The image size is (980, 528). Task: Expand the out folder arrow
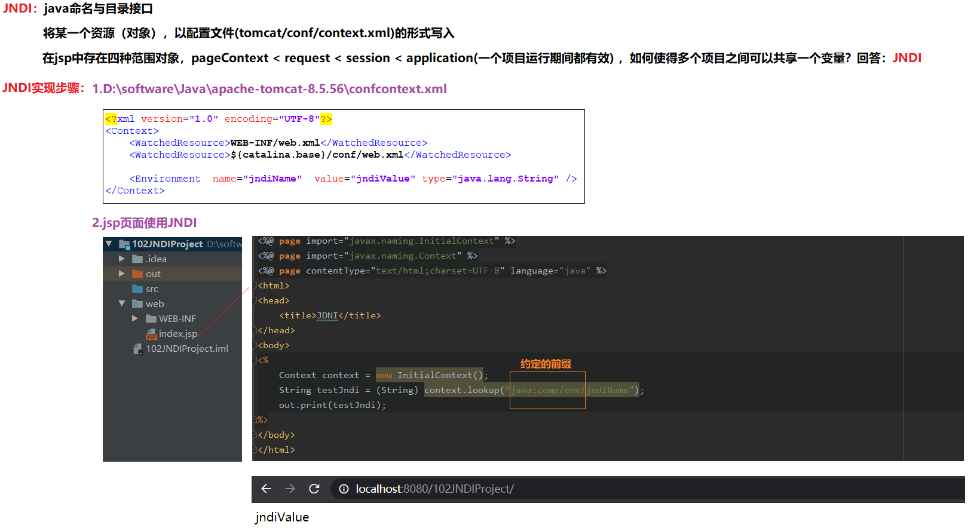point(122,274)
